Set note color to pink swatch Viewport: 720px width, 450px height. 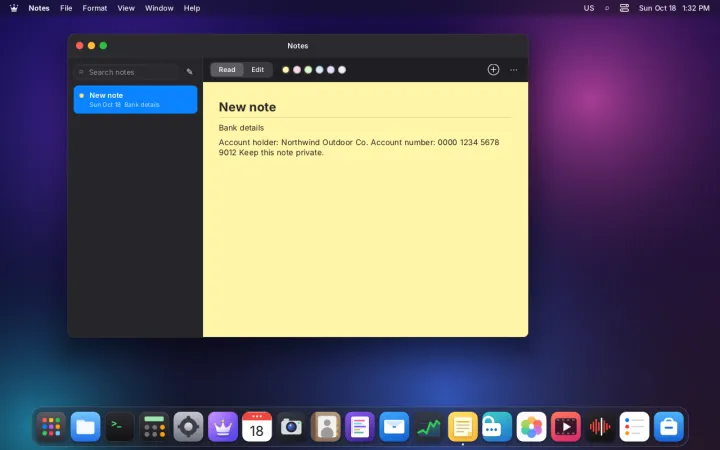pyautogui.click(x=297, y=70)
